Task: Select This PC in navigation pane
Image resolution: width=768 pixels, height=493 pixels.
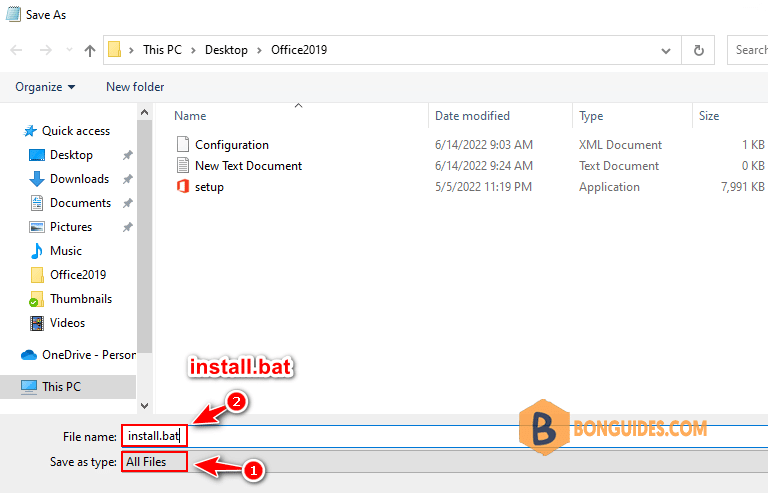Action: pos(62,386)
